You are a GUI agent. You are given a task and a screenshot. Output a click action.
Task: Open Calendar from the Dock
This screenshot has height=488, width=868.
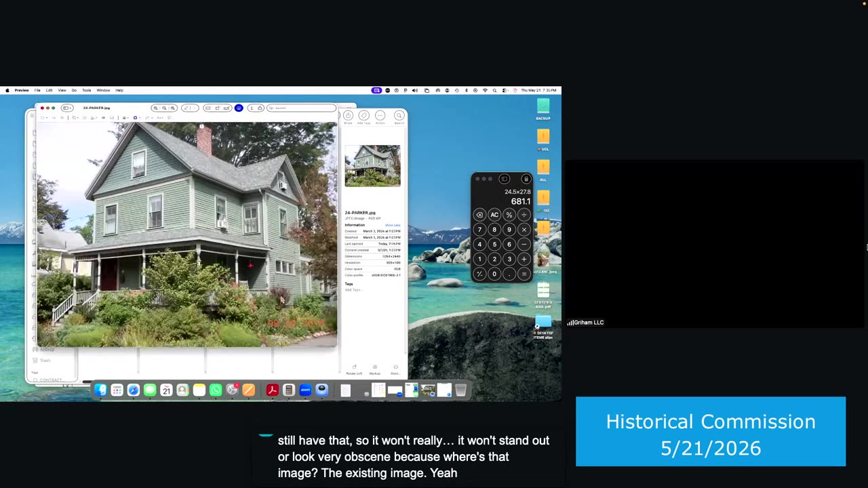(x=166, y=390)
